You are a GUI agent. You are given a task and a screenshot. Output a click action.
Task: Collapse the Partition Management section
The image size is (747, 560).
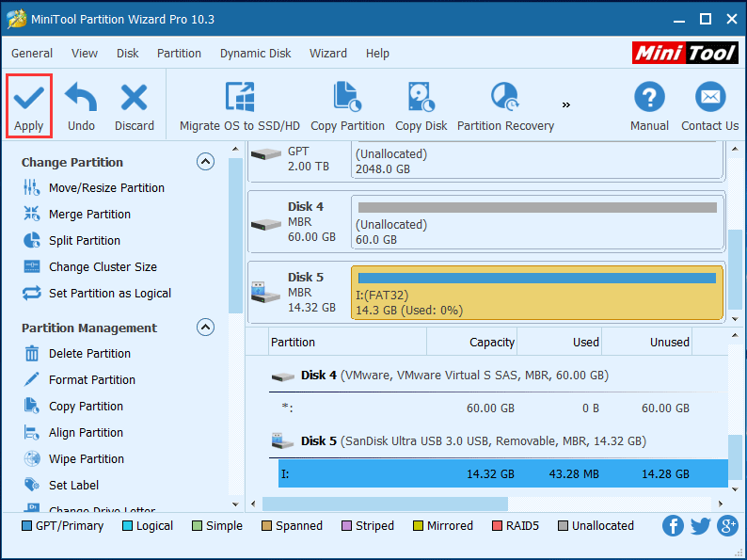205,327
